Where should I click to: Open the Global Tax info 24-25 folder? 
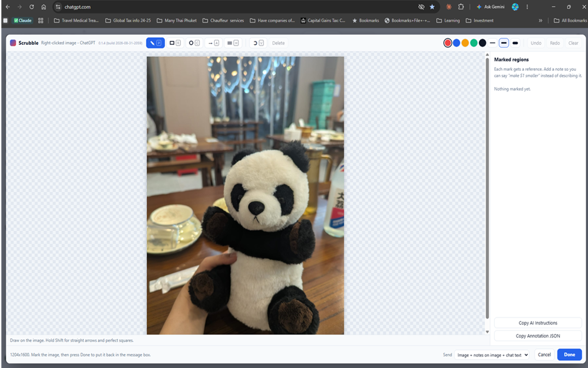coord(128,20)
